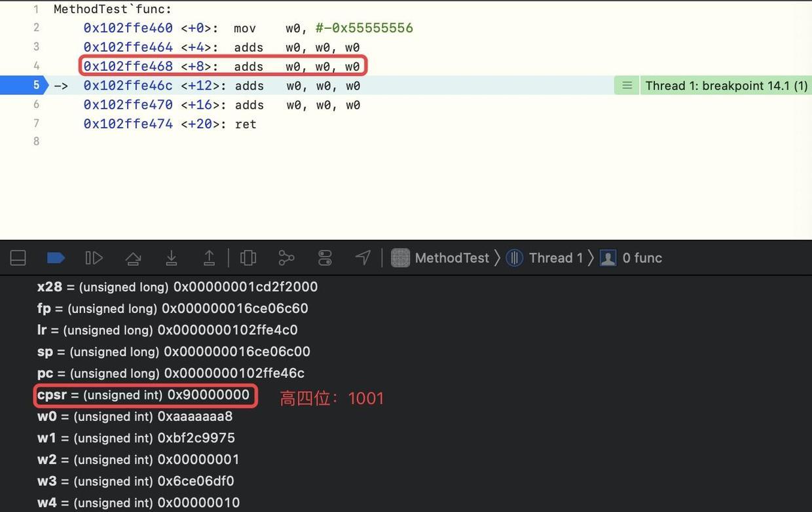Image resolution: width=812 pixels, height=512 pixels.
Task: Hide the debug area panel toggle
Action: point(18,258)
